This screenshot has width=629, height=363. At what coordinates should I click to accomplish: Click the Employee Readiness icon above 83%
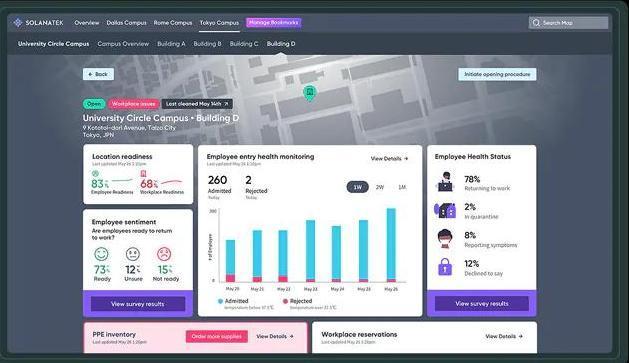tap(95, 174)
